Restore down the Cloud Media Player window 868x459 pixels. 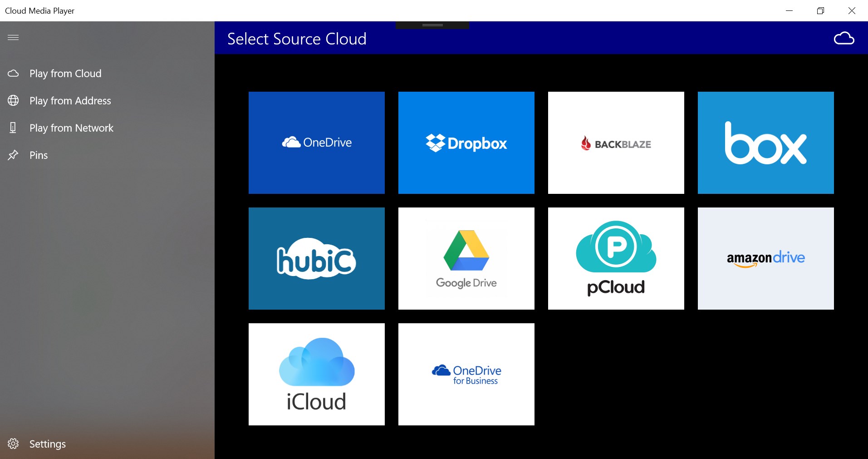pos(820,10)
